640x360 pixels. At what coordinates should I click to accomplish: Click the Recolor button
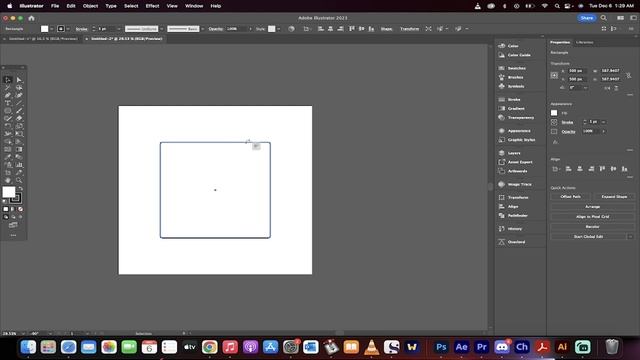tap(592, 227)
